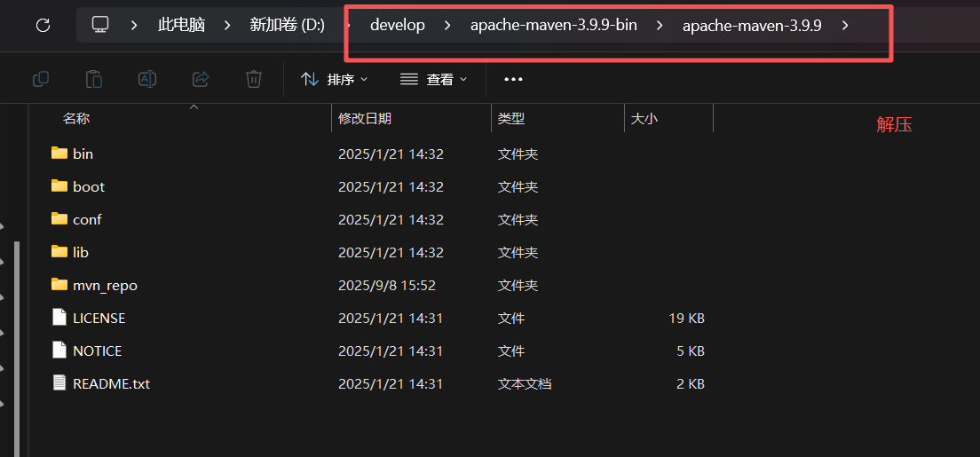Select the bin folder name

pos(83,154)
